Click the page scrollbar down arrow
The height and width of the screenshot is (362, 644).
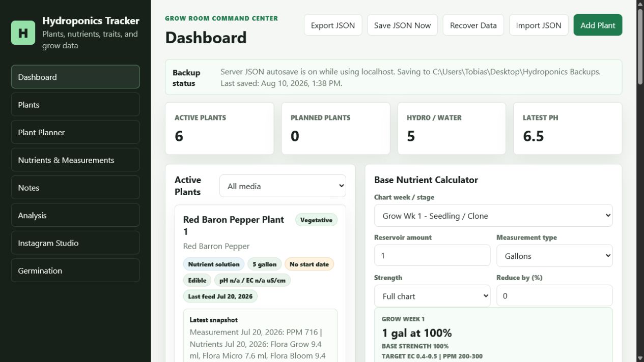(x=640, y=358)
